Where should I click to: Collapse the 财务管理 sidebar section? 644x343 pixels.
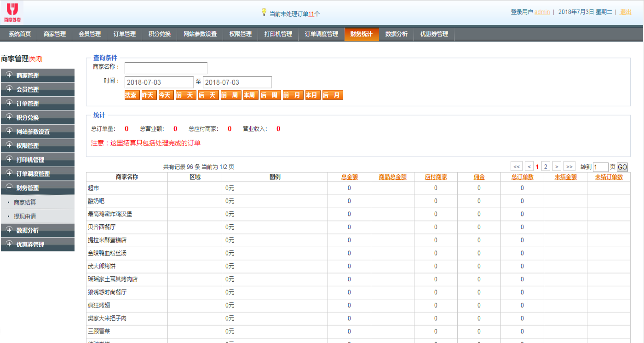point(37,188)
